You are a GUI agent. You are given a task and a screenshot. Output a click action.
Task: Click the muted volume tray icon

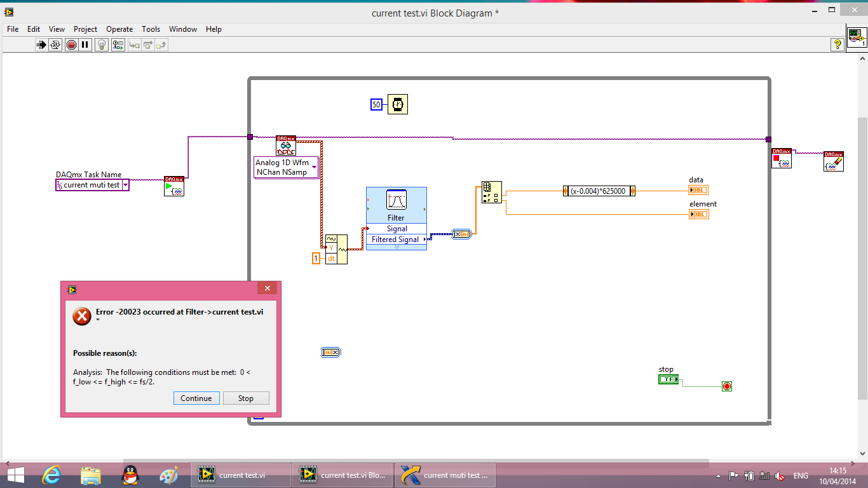[780, 476]
